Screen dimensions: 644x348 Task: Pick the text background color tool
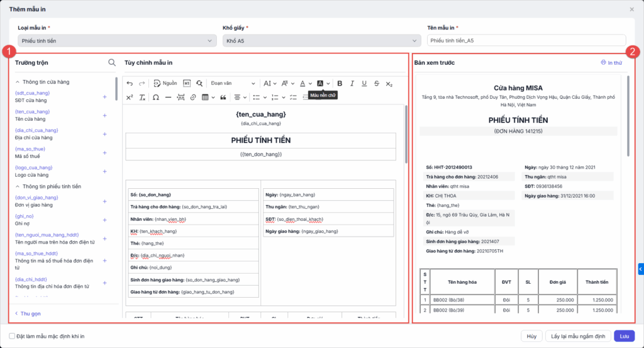coord(320,84)
